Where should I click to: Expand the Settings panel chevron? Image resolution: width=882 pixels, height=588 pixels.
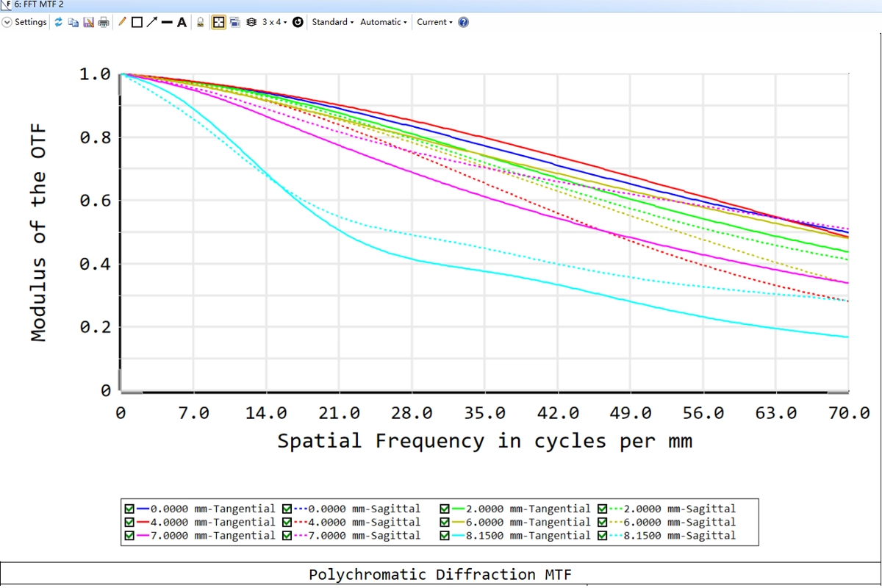pos(7,22)
